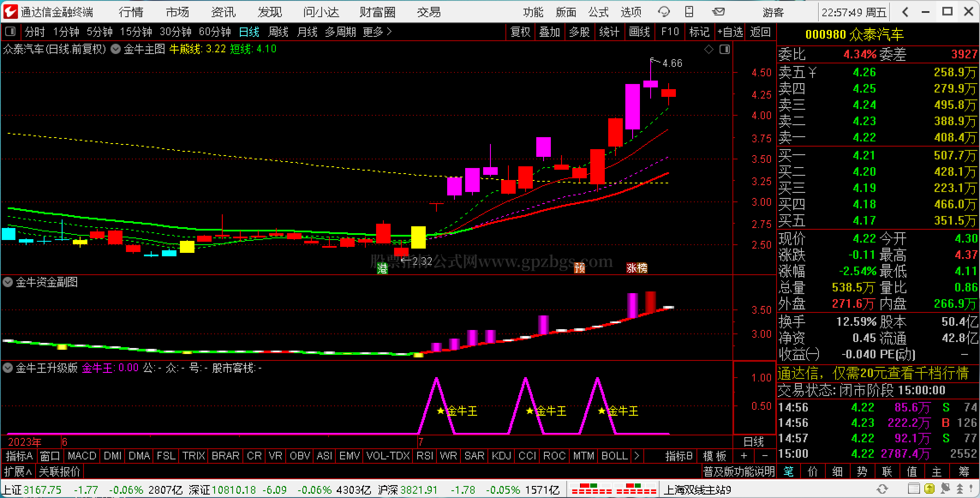Open the mobile phone icon in title bar
Image resolution: width=980 pixels, height=498 pixels.
(x=689, y=12)
